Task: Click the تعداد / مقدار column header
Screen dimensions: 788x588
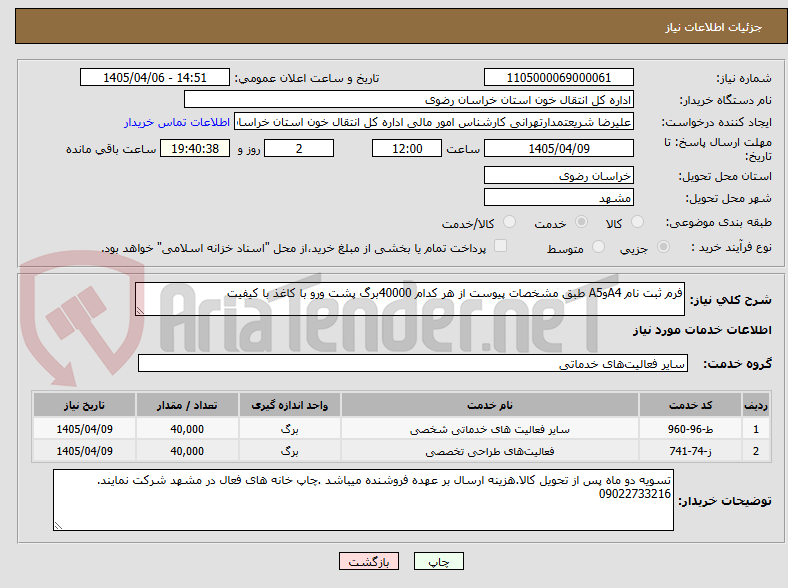Action: pyautogui.click(x=187, y=405)
